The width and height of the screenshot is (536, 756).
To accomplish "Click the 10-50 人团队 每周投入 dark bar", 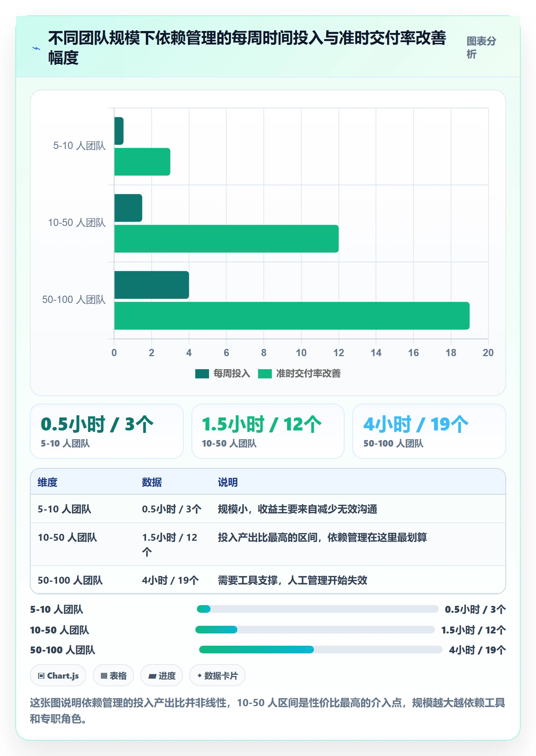I will 128,208.
